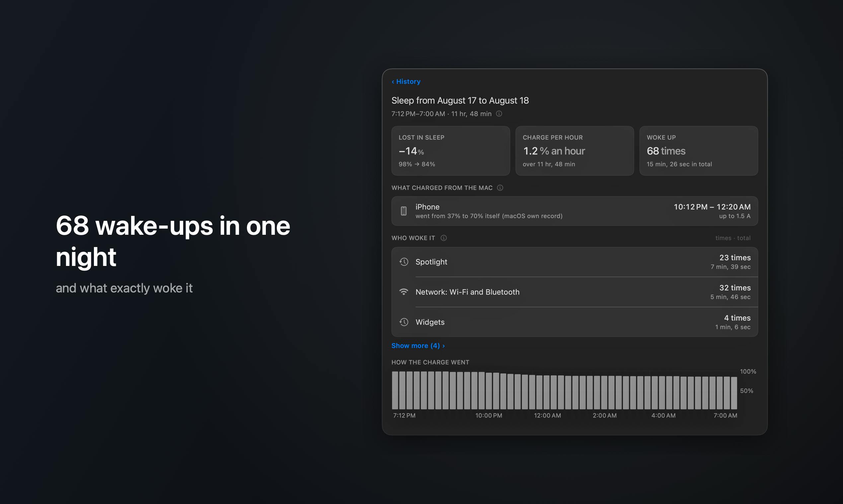The height and width of the screenshot is (504, 843).
Task: Click the info icon beside sleep duration
Action: (x=499, y=114)
